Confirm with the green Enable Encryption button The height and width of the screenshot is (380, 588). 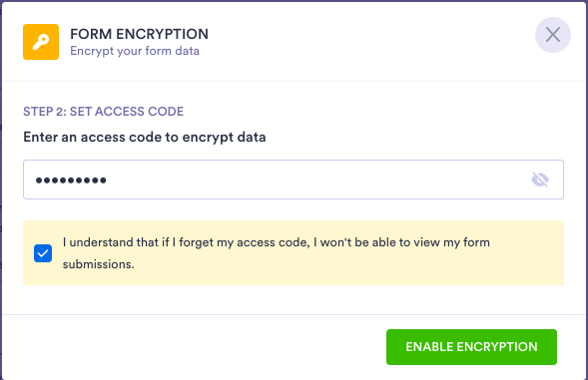(x=471, y=347)
